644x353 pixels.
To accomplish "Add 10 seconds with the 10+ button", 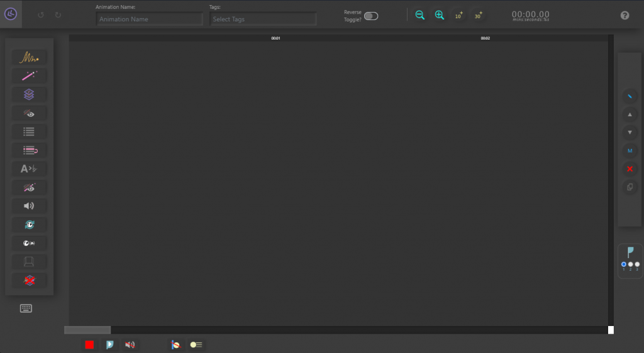I will 459,15.
